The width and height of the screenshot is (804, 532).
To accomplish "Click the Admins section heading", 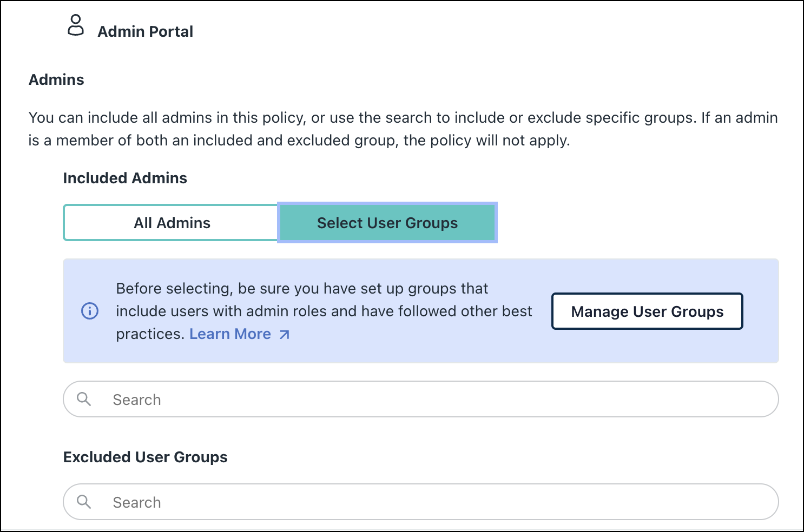I will [56, 79].
